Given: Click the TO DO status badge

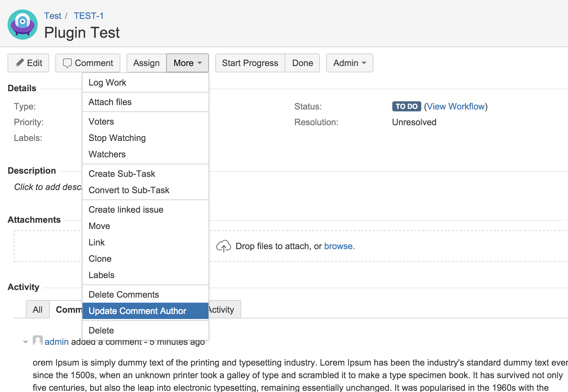Looking at the screenshot, I should [x=406, y=106].
